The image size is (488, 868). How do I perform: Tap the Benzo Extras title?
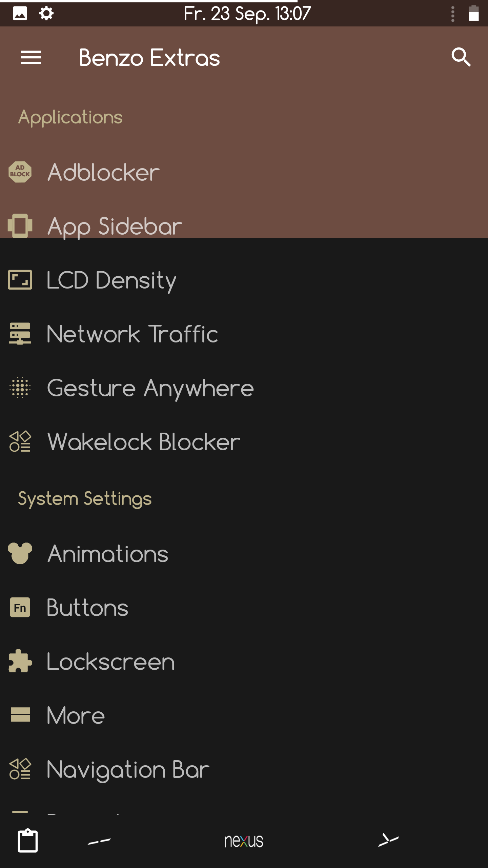click(149, 58)
